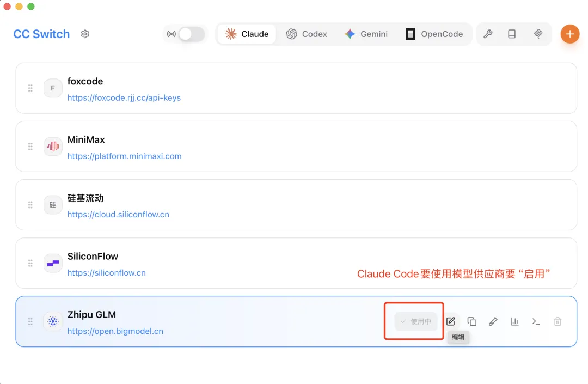Screen dimensions: 588x384
Task: Click the pen configure icon for Zhipu GLM
Action: coord(493,321)
